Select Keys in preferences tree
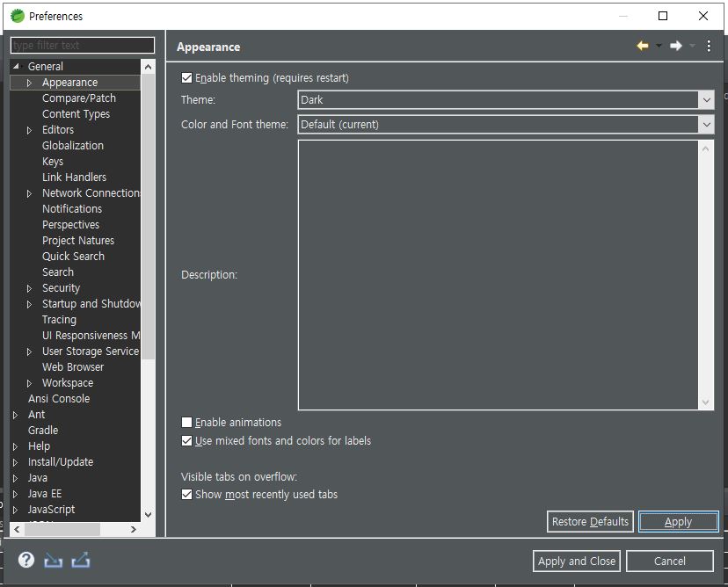Screen dimensions: 728x587 (x=53, y=162)
